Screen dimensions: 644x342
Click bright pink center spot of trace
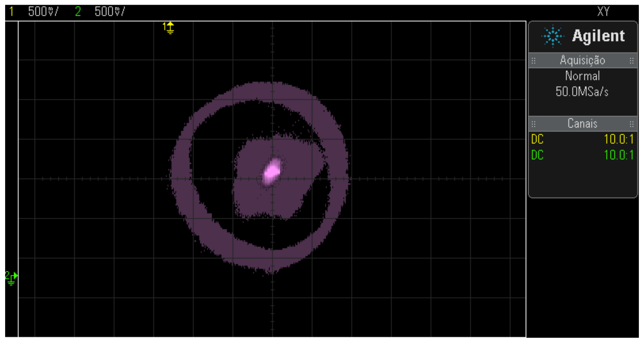(x=272, y=172)
